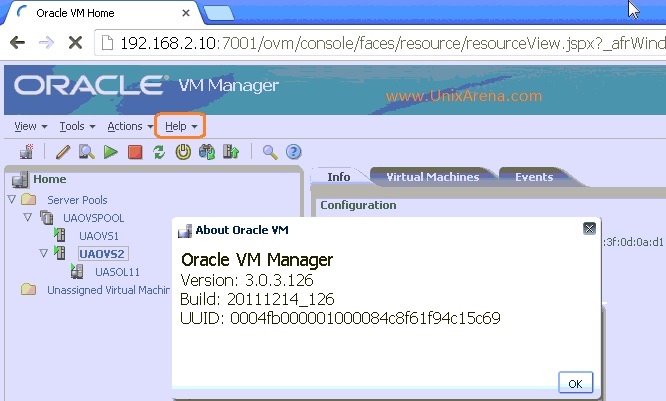
Task: Collapse the UAOVS2 tree node
Action: tap(43, 253)
